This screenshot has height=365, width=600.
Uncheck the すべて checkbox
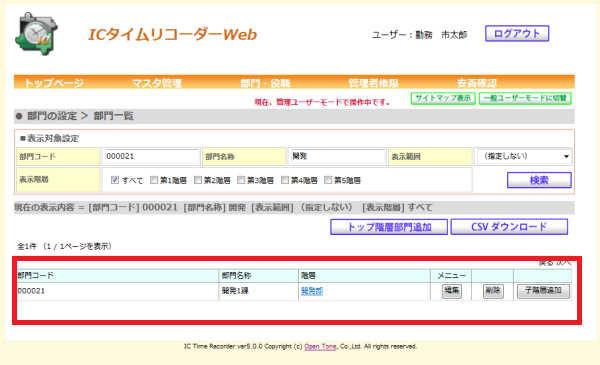pos(115,180)
